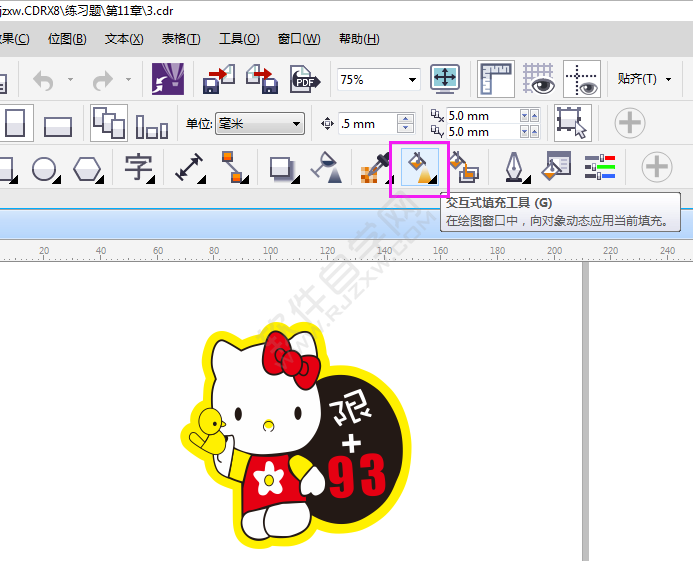The height and width of the screenshot is (561, 693).
Task: Open the 帮助(H) menu
Action: coord(359,39)
